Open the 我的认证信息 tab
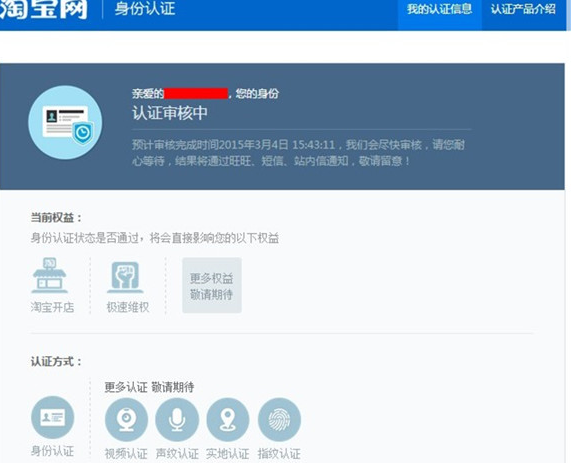This screenshot has width=571, height=463. point(440,9)
